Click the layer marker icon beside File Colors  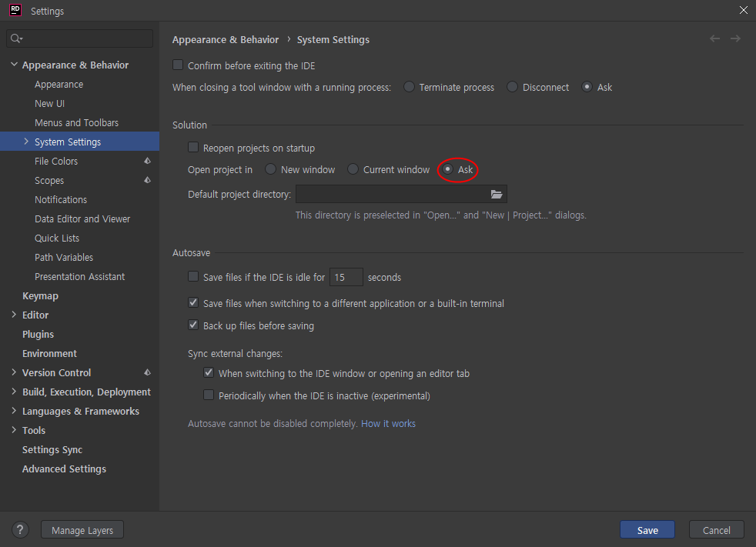coord(148,161)
